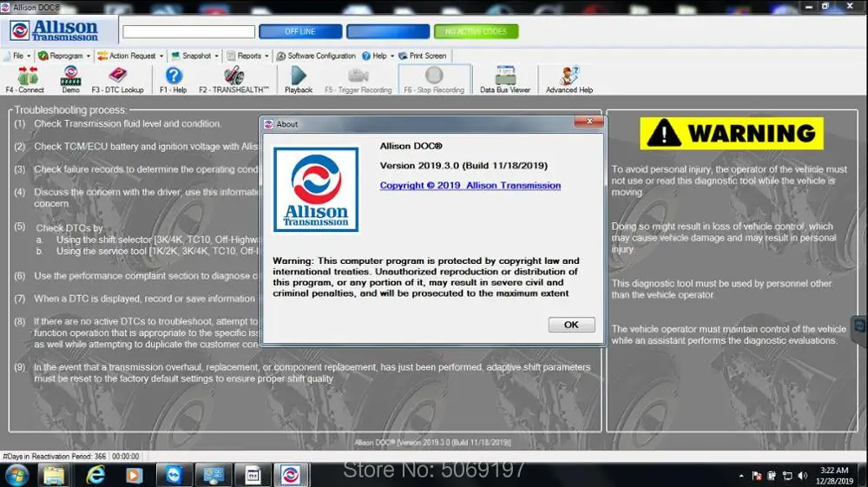Click 'Check Transmission fluid level and condition' step
The image size is (868, 487).
128,123
